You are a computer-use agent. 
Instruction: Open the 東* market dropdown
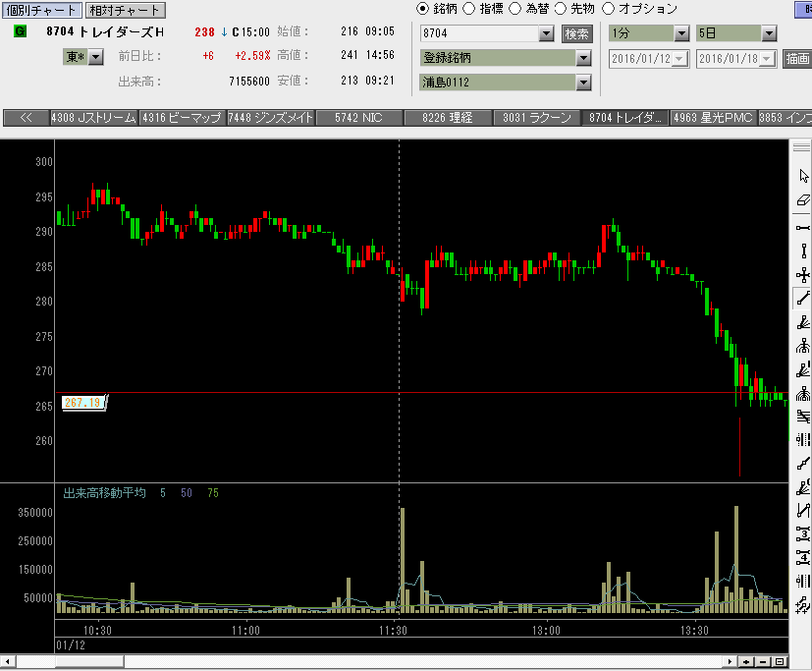pos(96,56)
